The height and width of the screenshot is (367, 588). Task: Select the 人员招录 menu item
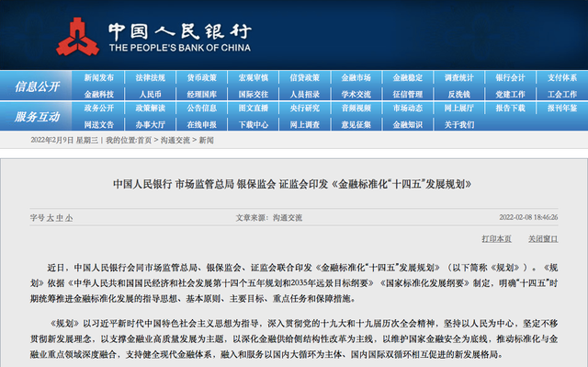304,94
